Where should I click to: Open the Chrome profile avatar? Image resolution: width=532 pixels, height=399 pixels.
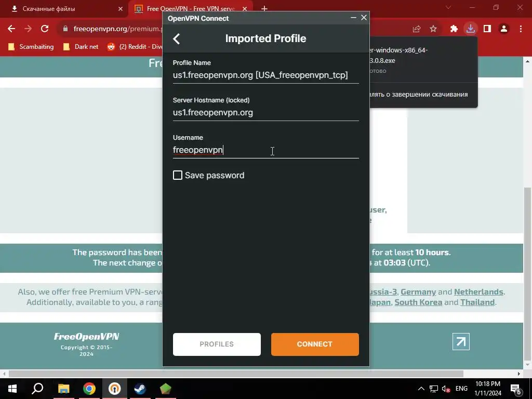pos(504,29)
